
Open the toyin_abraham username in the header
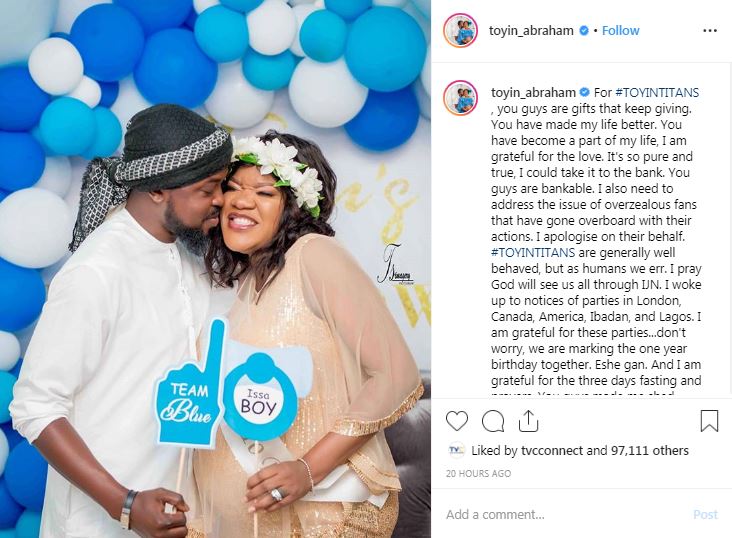click(531, 31)
